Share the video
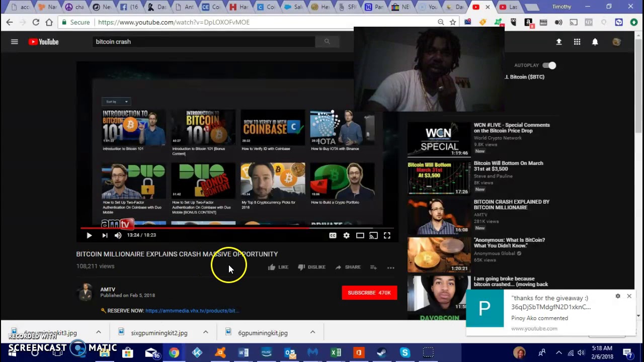The width and height of the screenshot is (644, 362). [x=348, y=267]
